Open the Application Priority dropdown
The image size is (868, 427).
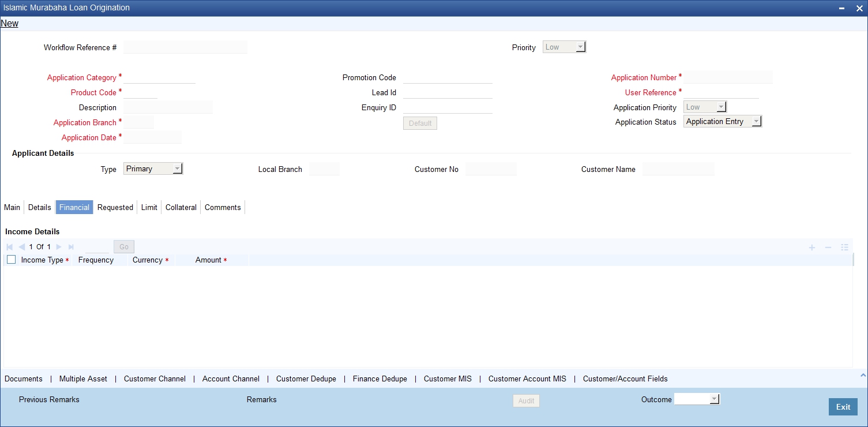(705, 107)
